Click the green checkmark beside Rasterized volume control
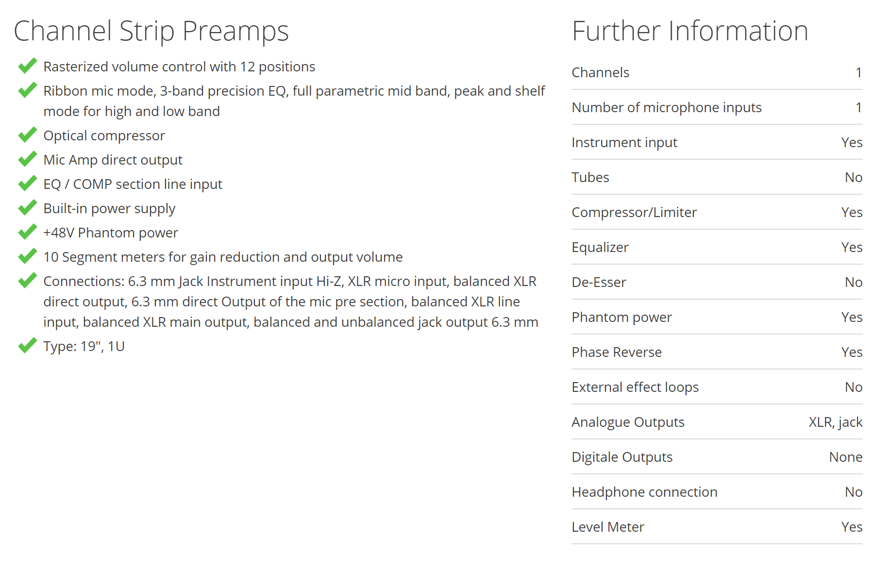The image size is (891, 588). [x=28, y=66]
